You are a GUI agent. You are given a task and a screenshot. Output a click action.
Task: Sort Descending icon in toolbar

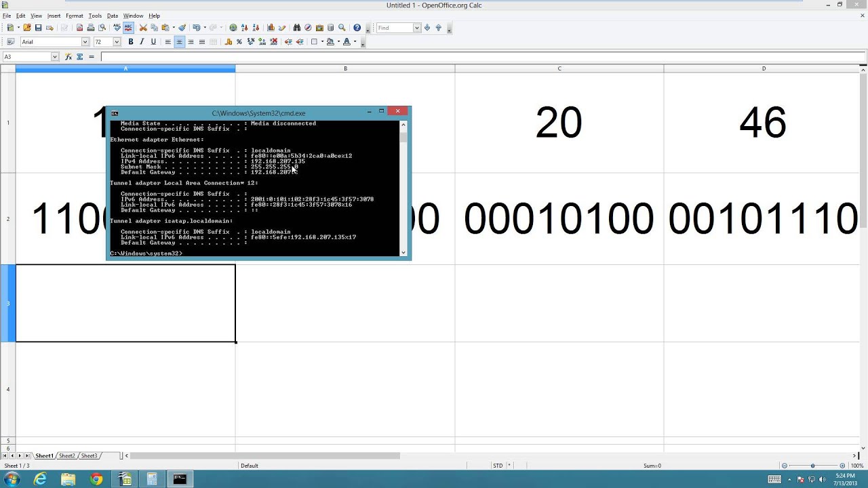pos(256,28)
